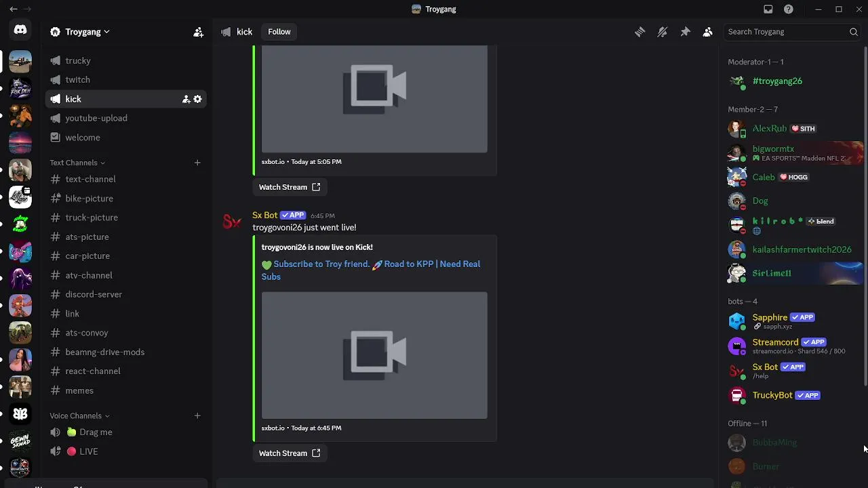Open the bike-picture channel
This screenshot has height=488, width=868.
(x=126, y=199)
